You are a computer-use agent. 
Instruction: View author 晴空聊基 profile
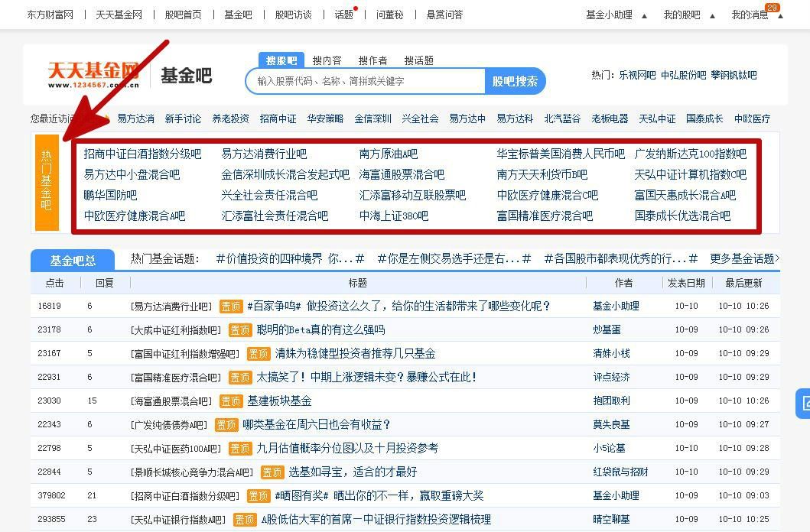612,520
